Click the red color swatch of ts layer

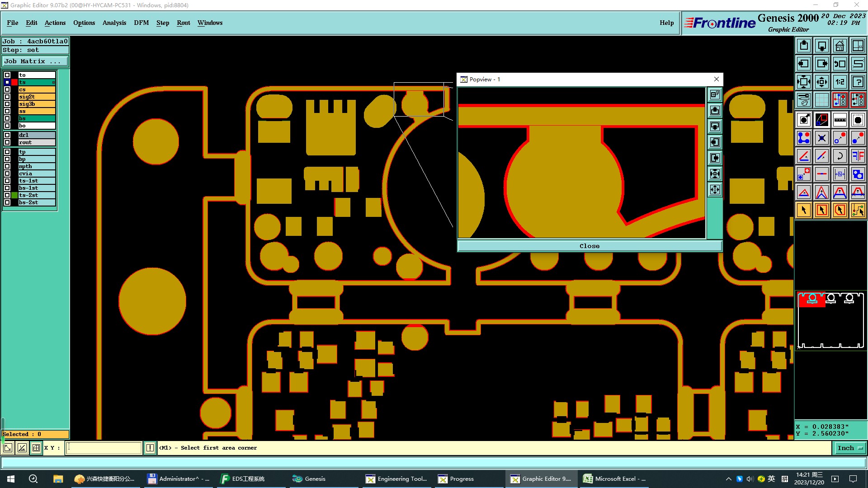[14, 82]
